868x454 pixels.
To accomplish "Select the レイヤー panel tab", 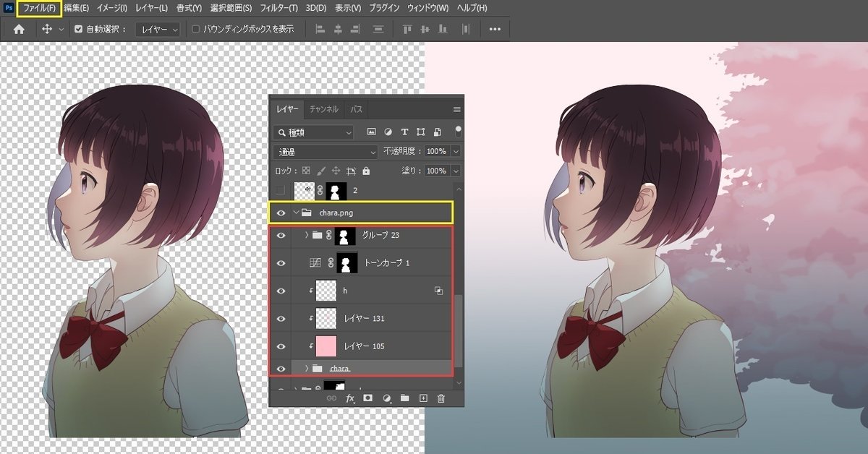I will point(287,109).
